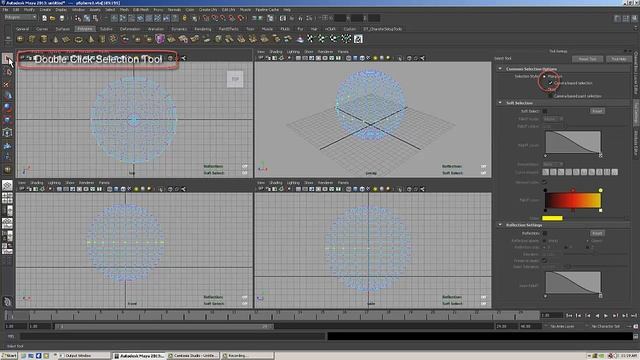Switch to Camtasia Studio in taskbar
This screenshot has height=360, width=640.
pos(193,356)
